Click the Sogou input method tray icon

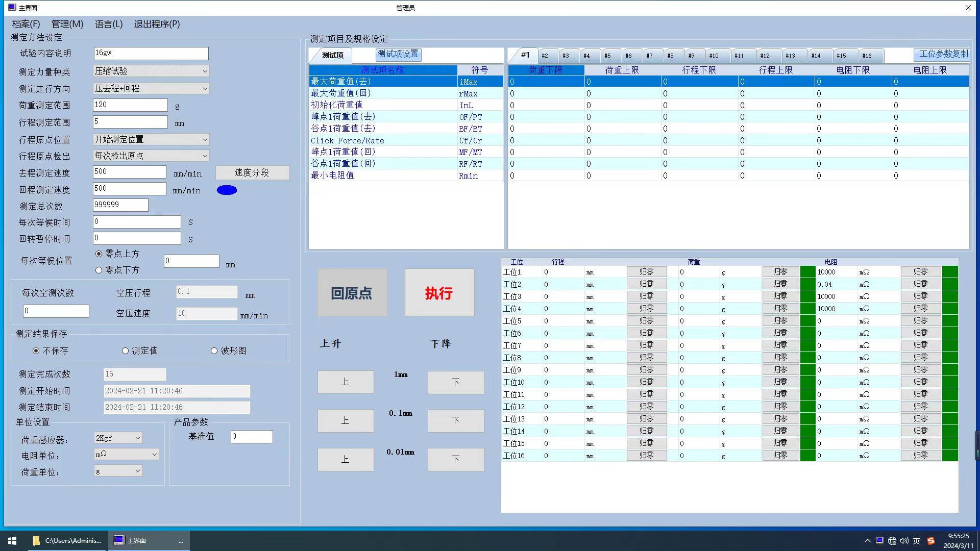pyautogui.click(x=931, y=541)
